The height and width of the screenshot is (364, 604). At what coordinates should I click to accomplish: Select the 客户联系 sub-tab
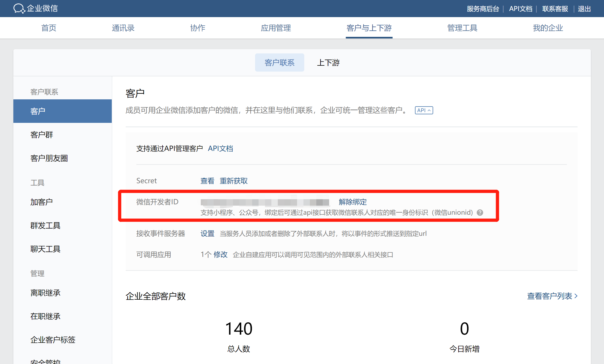279,62
